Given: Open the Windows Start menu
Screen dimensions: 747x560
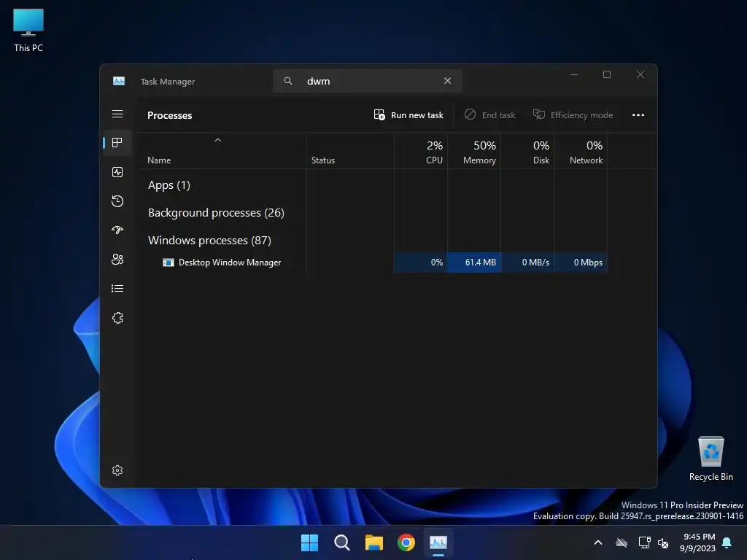Looking at the screenshot, I should click(x=309, y=542).
